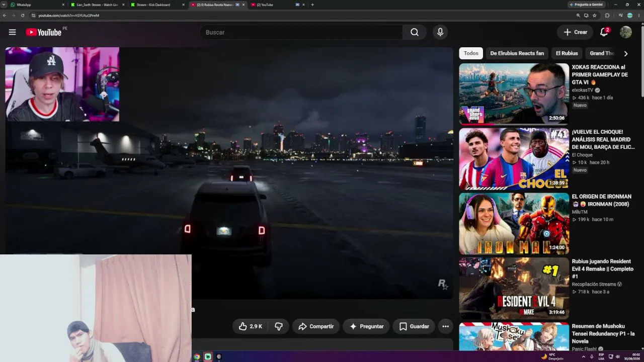Go forward in browser history
Viewport: 644px width, 362px height.
point(14,16)
